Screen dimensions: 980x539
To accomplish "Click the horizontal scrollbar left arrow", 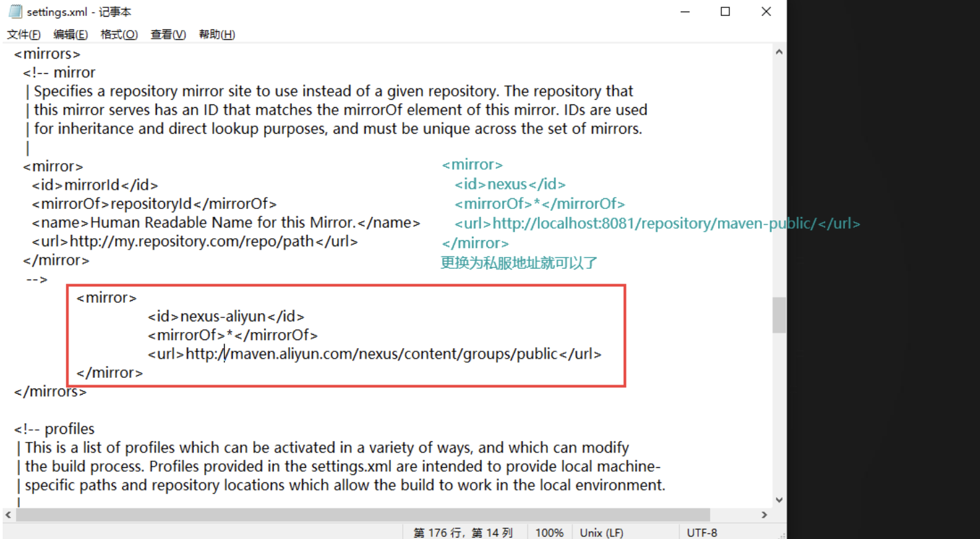I will tap(7, 514).
